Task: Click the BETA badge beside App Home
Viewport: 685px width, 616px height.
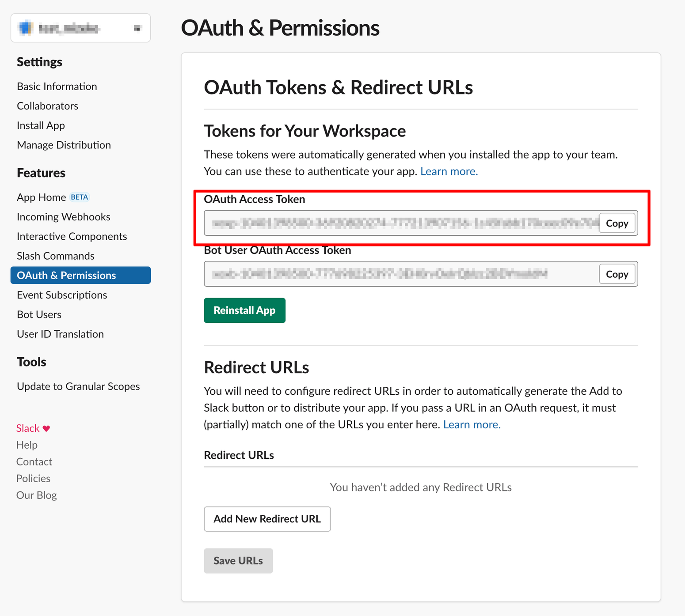Action: [80, 197]
